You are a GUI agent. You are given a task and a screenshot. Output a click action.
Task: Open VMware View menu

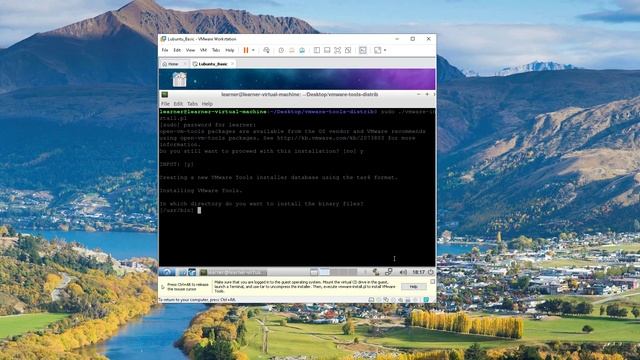(190, 50)
